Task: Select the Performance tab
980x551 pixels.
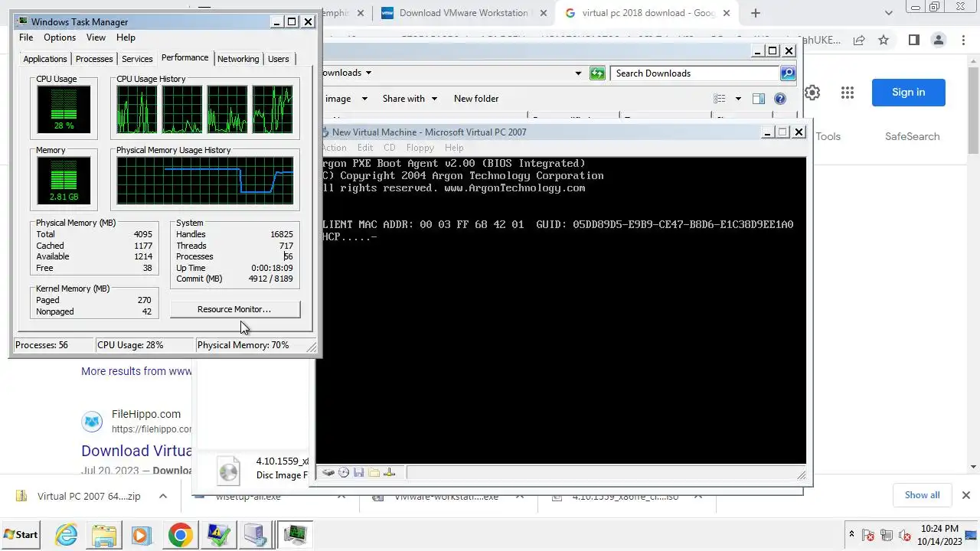Action: tap(185, 57)
